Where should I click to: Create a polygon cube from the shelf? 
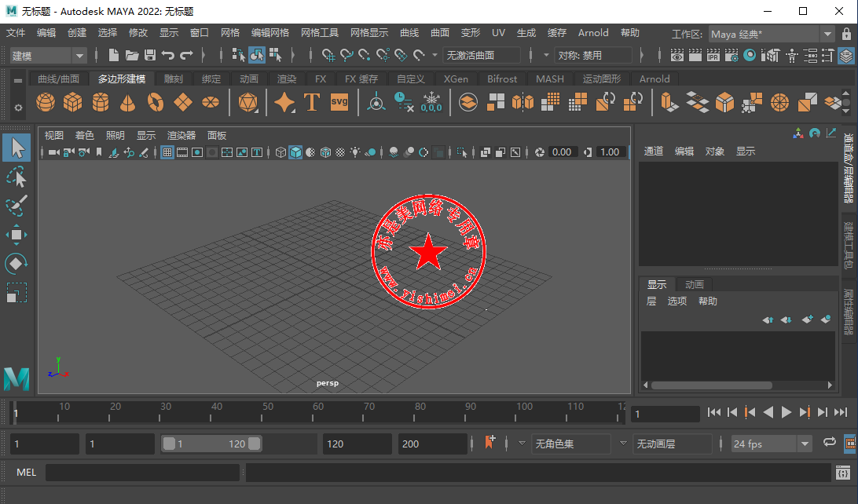(73, 102)
